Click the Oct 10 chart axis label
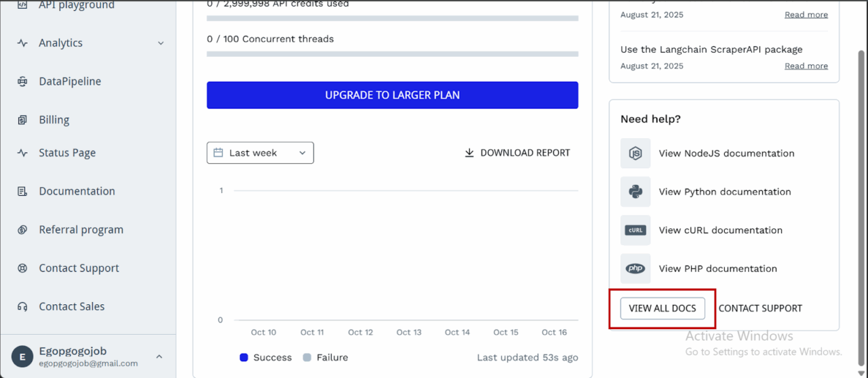The height and width of the screenshot is (378, 868). point(263,333)
